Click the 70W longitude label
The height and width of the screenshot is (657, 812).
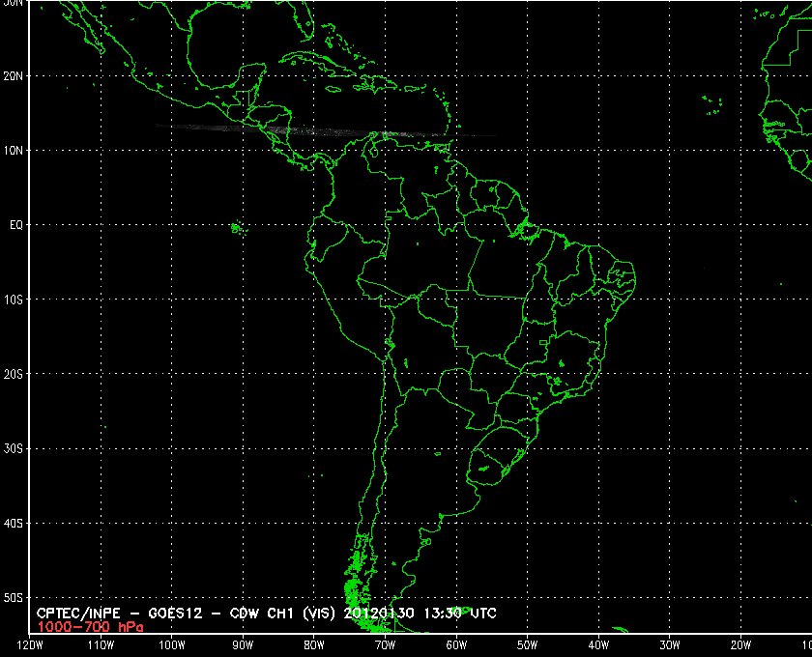point(386,645)
